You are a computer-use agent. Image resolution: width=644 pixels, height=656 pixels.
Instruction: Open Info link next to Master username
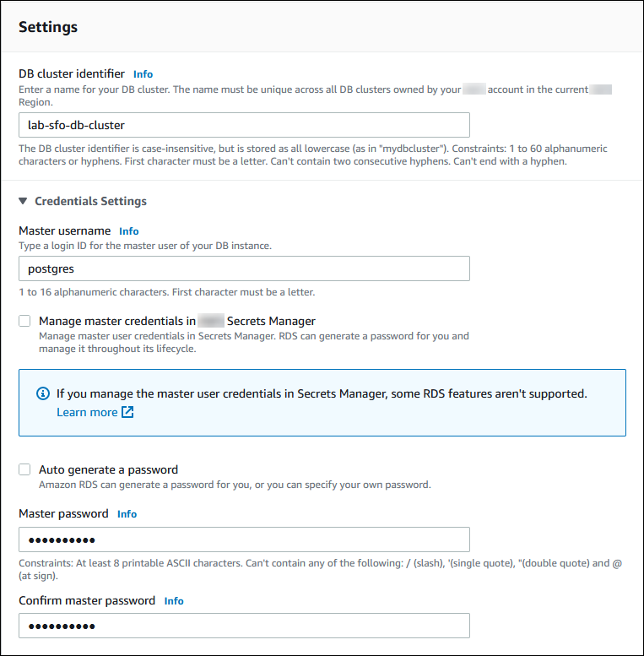(x=128, y=231)
